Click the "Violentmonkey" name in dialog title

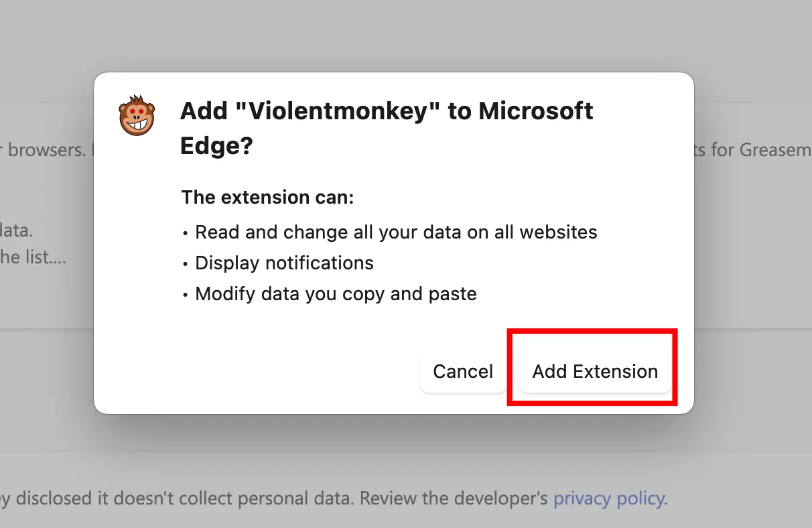click(337, 111)
